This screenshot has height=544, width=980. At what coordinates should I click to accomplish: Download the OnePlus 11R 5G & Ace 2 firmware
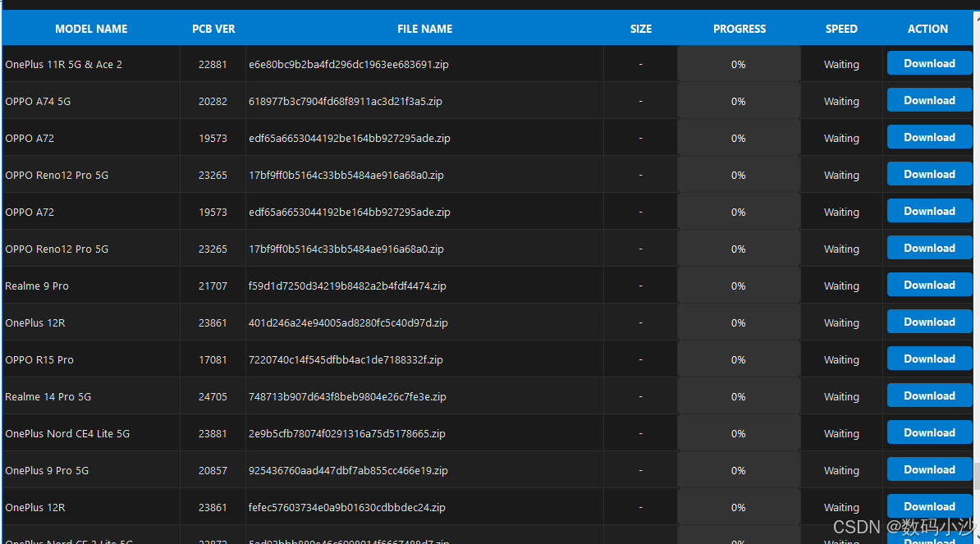click(929, 64)
